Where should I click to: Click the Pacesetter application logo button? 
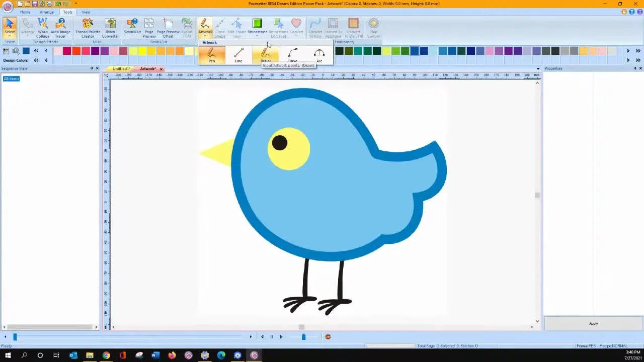click(x=7, y=7)
